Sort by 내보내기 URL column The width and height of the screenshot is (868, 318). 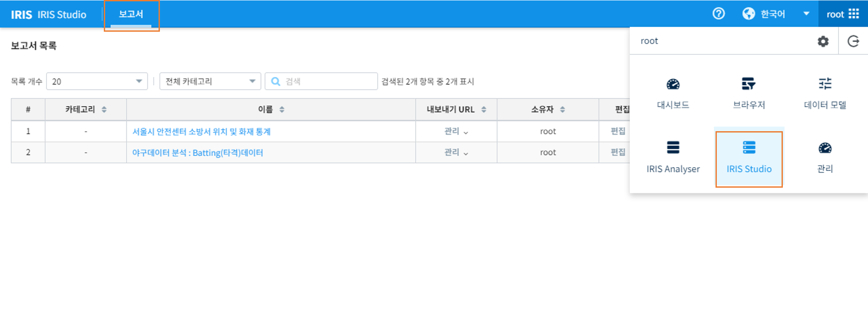point(484,109)
